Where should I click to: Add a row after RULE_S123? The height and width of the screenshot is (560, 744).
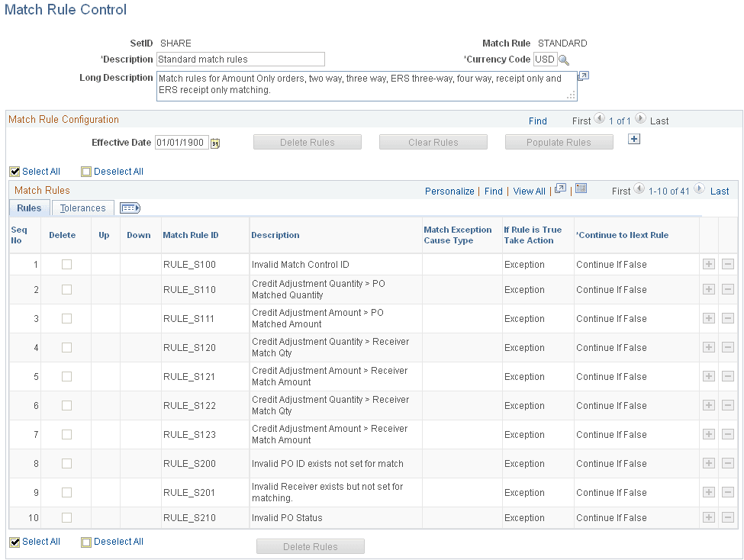pyautogui.click(x=708, y=434)
